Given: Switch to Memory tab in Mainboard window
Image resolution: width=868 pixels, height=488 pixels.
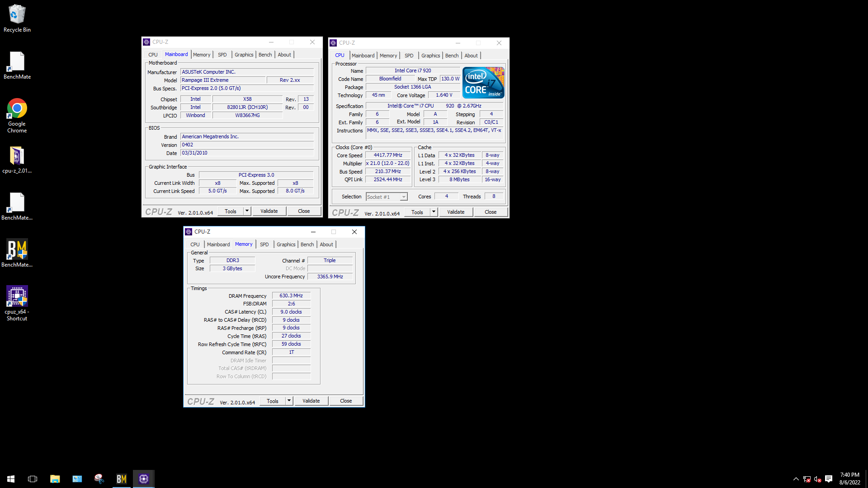Looking at the screenshot, I should pyautogui.click(x=202, y=55).
